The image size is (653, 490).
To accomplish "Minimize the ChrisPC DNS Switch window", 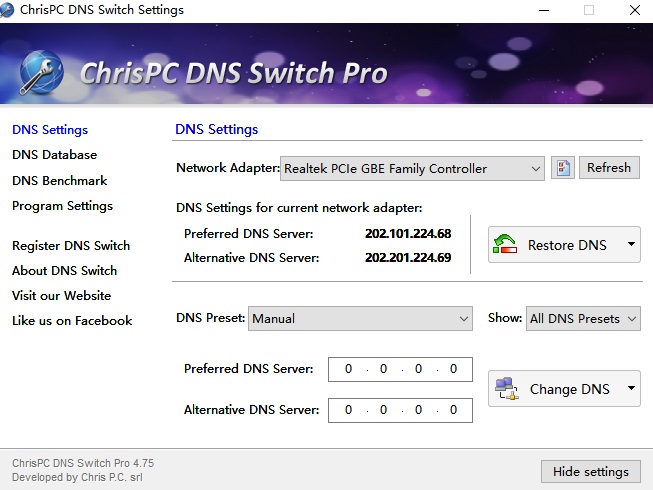I will (544, 10).
